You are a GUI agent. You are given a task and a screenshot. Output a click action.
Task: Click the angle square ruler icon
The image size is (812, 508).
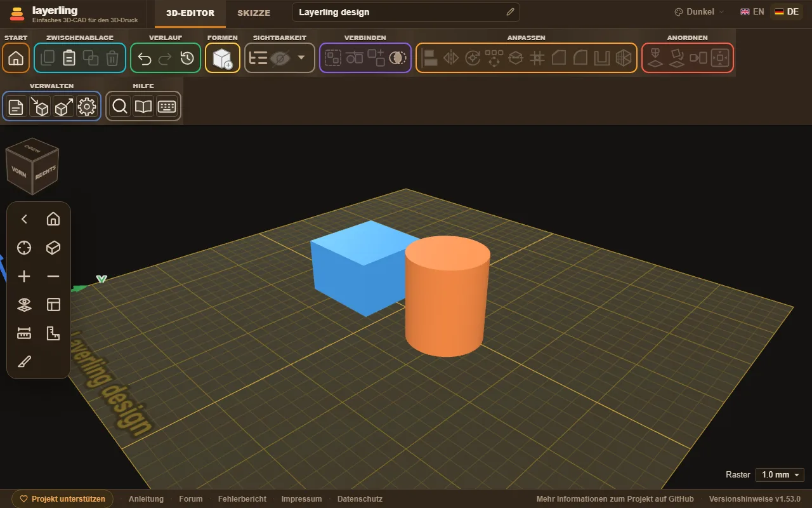click(x=53, y=333)
